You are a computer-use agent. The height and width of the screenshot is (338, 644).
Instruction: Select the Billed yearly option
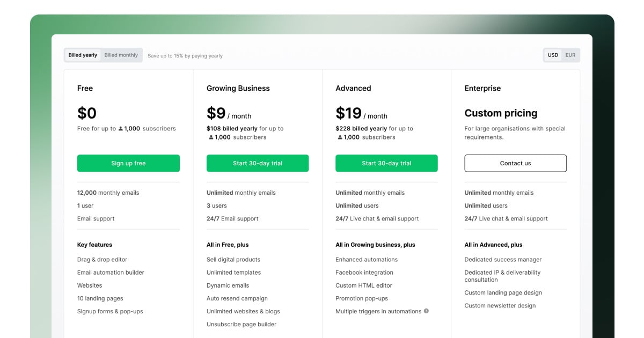click(x=83, y=55)
